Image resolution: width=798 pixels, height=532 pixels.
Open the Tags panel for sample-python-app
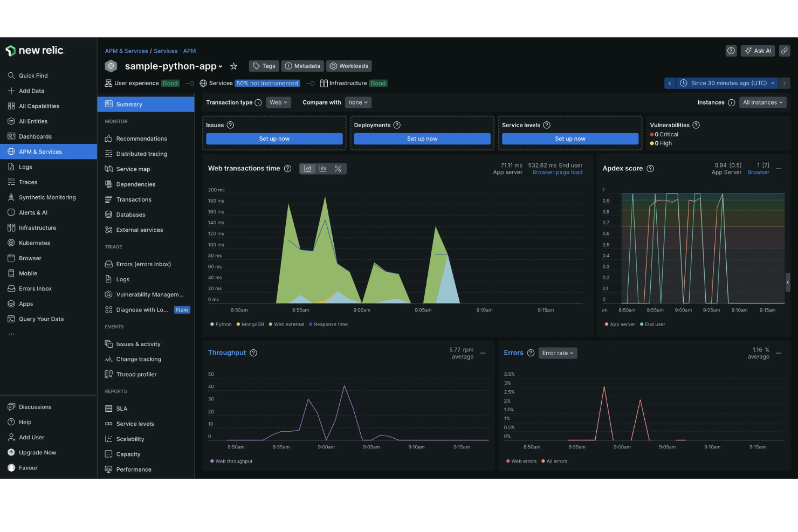(264, 66)
